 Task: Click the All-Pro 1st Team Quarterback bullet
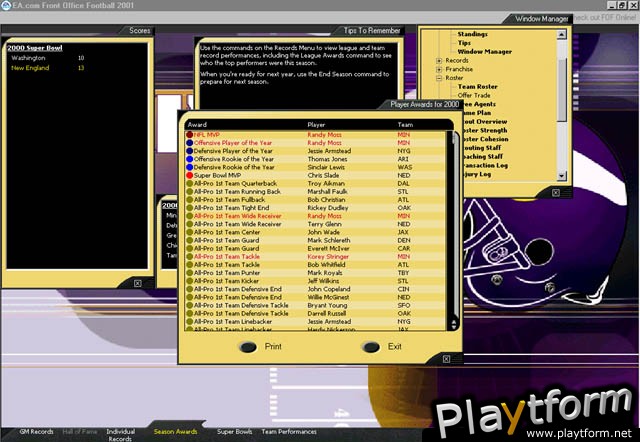(x=189, y=184)
